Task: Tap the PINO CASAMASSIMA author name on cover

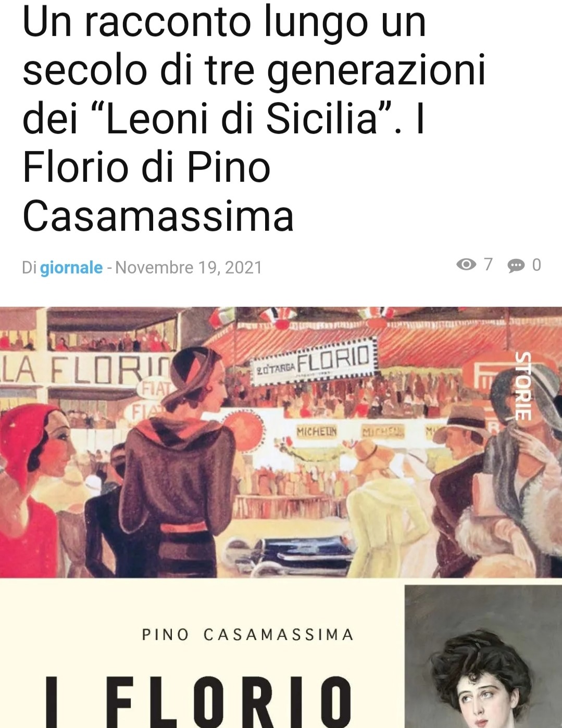Action: coord(248,635)
